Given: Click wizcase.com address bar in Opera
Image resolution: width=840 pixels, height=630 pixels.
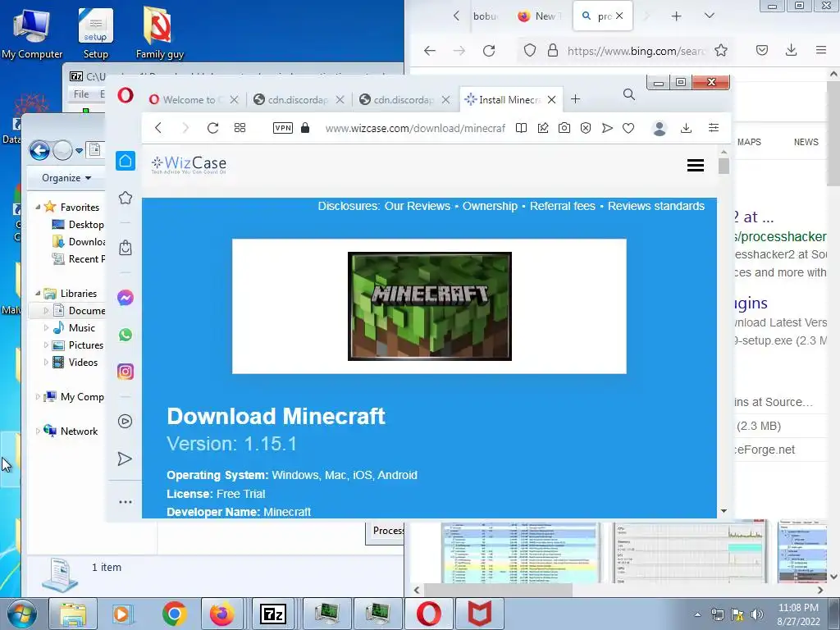Looking at the screenshot, I should tap(415, 128).
